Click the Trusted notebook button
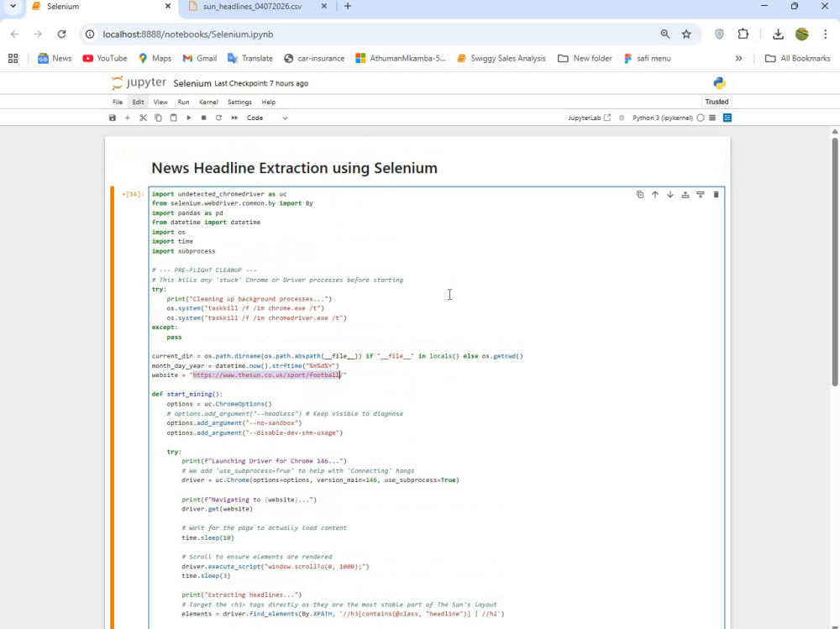 pyautogui.click(x=717, y=102)
